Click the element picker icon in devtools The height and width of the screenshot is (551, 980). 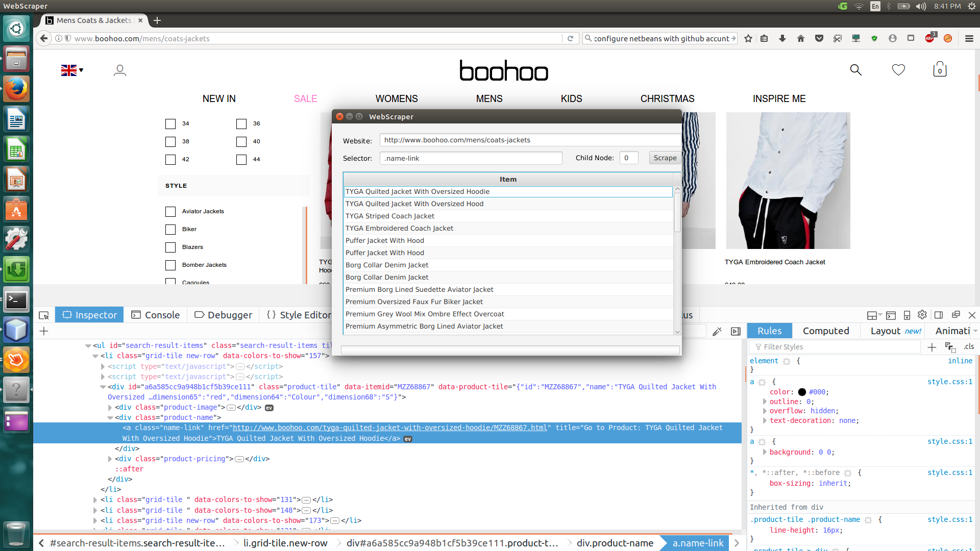coord(44,315)
